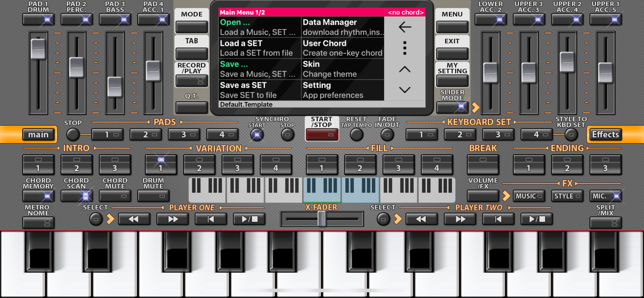Expand Slider Mode orange arrow
This screenshot has width=644, height=298.
(475, 107)
